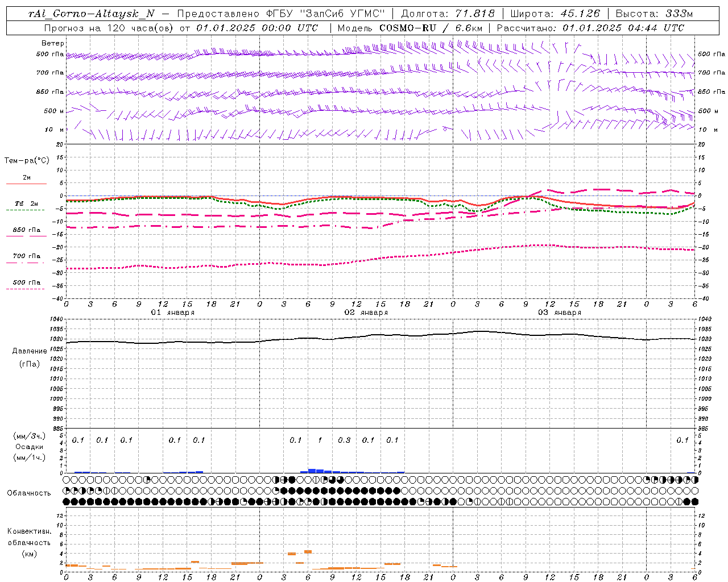This screenshot has width=728, height=582.
Task: Select the Конвективн. convective cloud label
Action: tap(29, 531)
